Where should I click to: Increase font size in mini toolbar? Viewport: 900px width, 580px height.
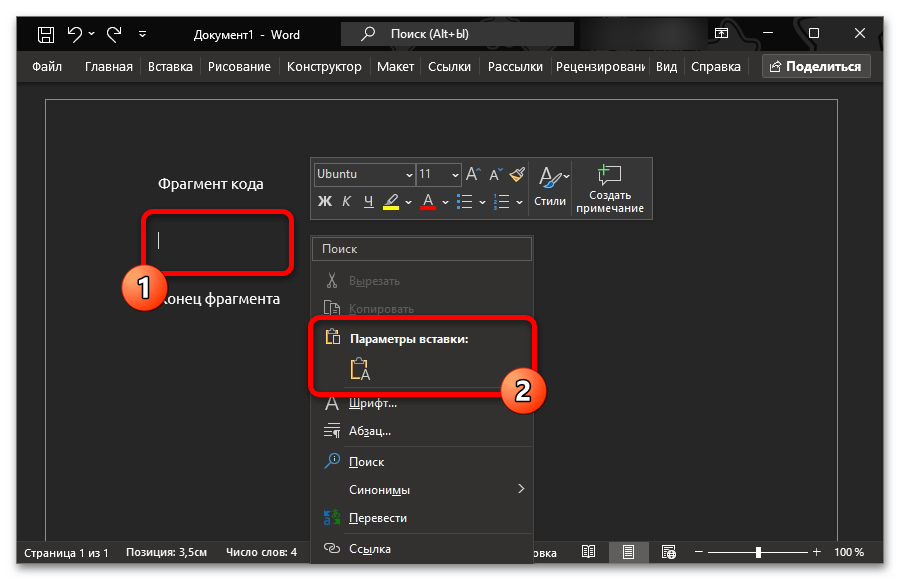point(472,174)
